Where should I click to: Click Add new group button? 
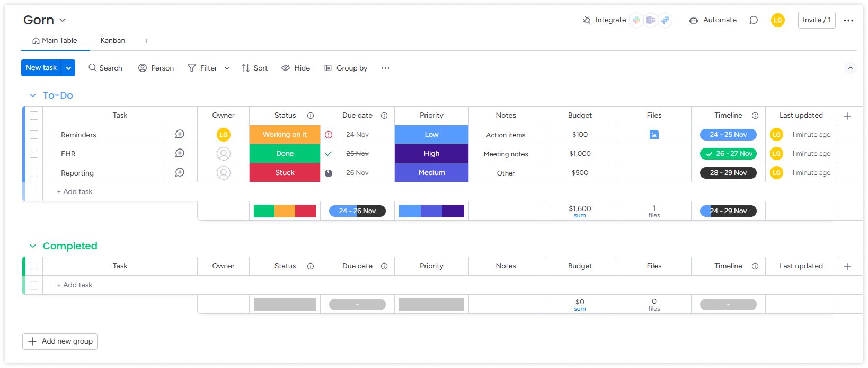[x=60, y=341]
